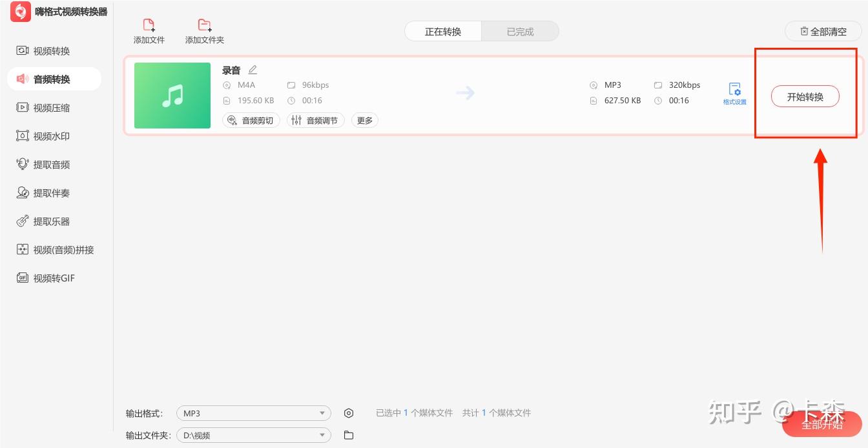Open 视频(音频)拼接 in the sidebar
This screenshot has width=868, height=448.
point(54,250)
